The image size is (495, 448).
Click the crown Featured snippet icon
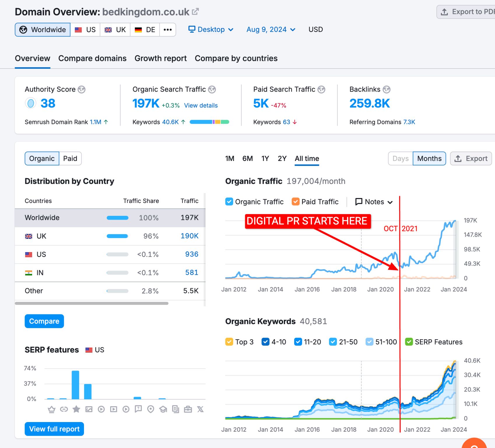52,409
